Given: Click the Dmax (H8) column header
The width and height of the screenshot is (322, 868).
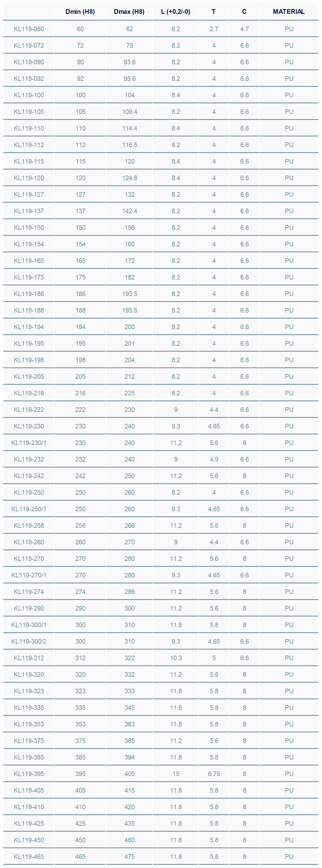Looking at the screenshot, I should click(129, 12).
